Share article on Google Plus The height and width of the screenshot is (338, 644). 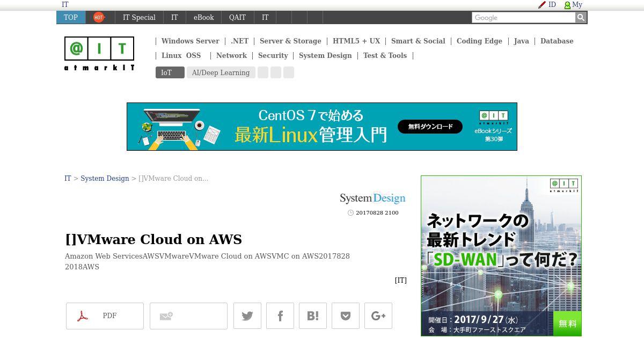[378, 316]
